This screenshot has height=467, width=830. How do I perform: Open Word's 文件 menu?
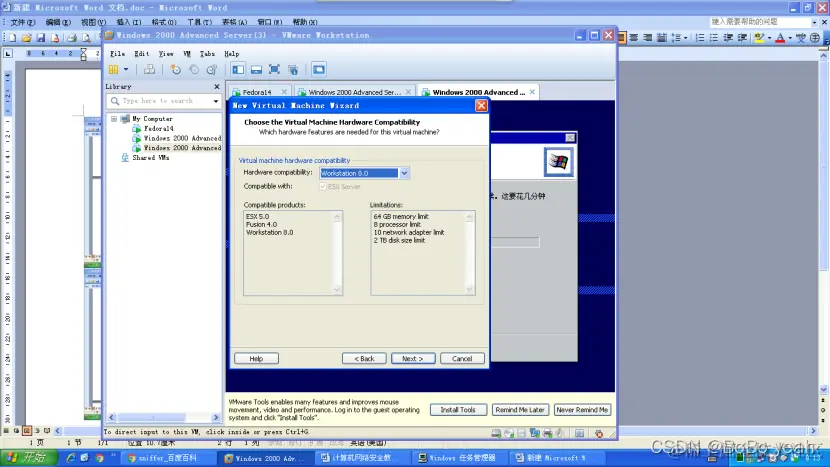(23, 22)
